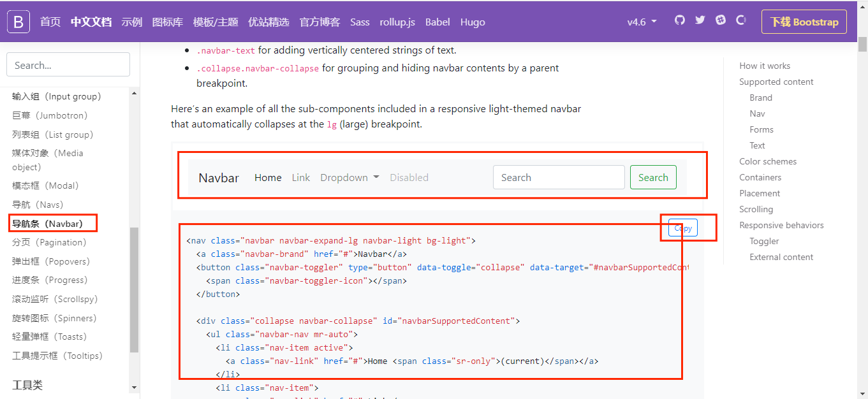Open 首页 in the top navigation
868x399 pixels.
50,22
